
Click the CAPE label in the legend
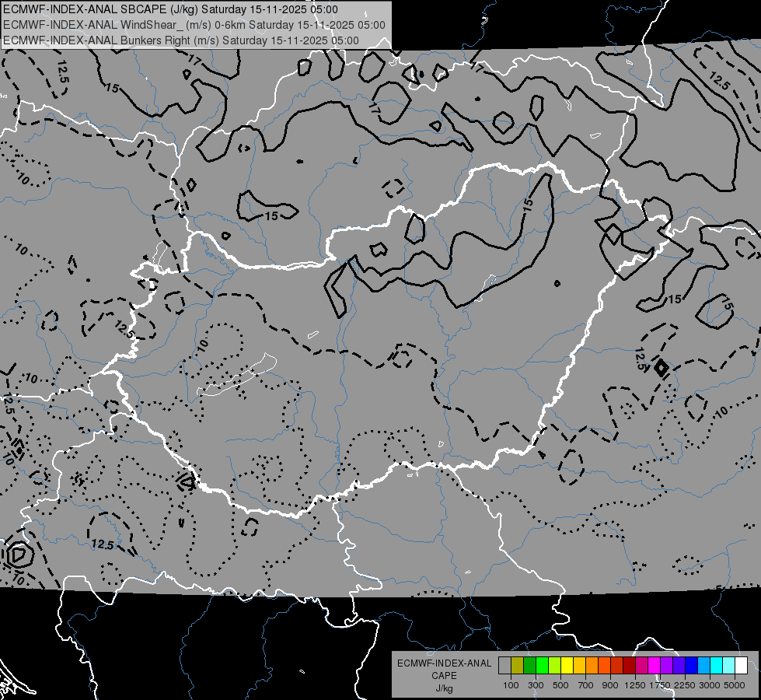coord(444,676)
